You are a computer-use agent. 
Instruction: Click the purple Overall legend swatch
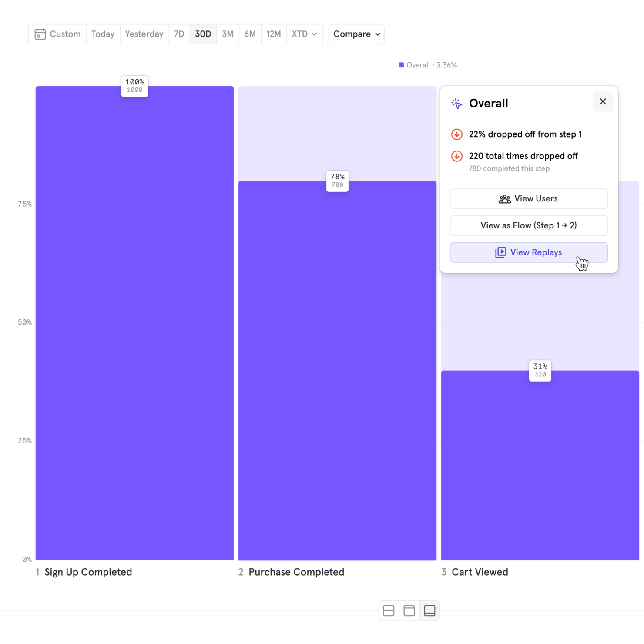point(401,65)
